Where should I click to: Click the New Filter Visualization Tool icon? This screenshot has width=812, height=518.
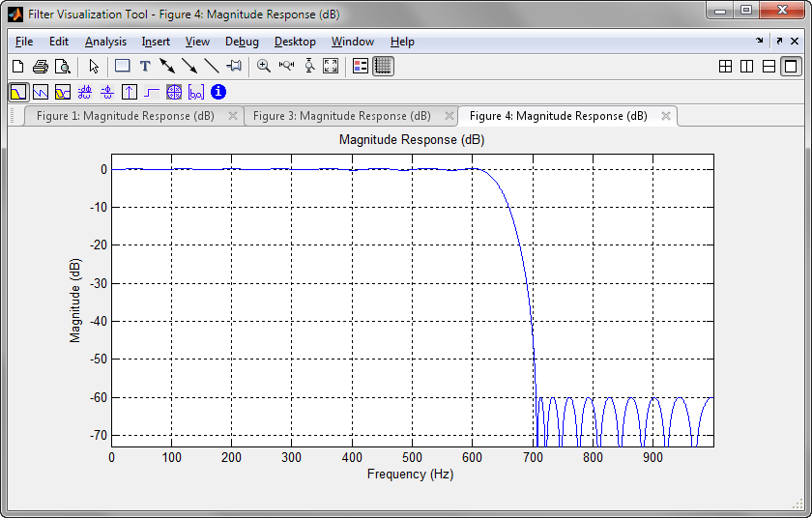(x=18, y=67)
